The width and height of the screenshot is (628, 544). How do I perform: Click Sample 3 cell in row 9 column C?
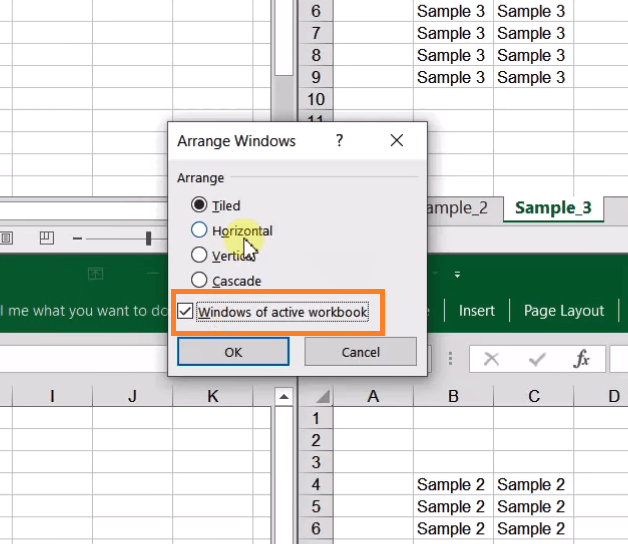click(x=533, y=77)
